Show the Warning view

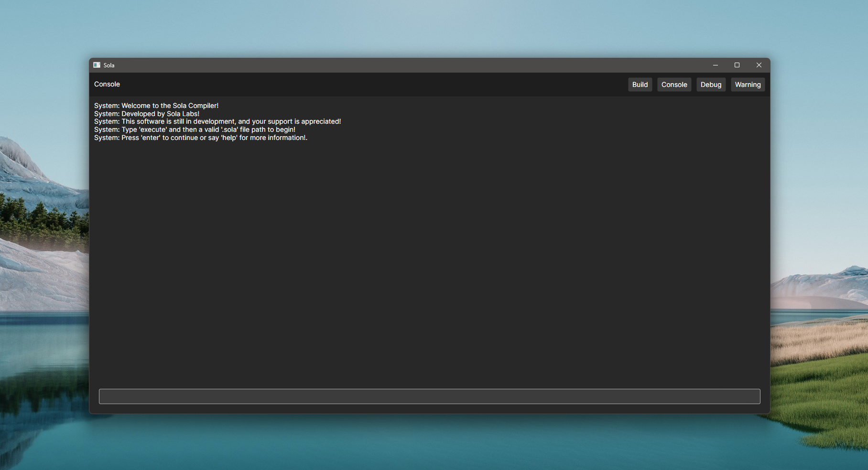click(x=748, y=85)
